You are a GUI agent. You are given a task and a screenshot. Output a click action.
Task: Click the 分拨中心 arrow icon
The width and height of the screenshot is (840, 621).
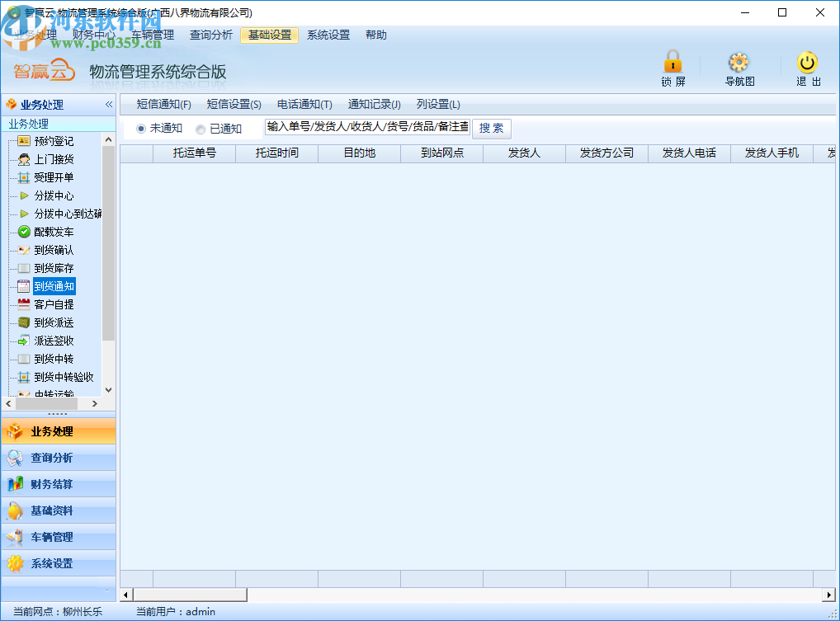(24, 195)
